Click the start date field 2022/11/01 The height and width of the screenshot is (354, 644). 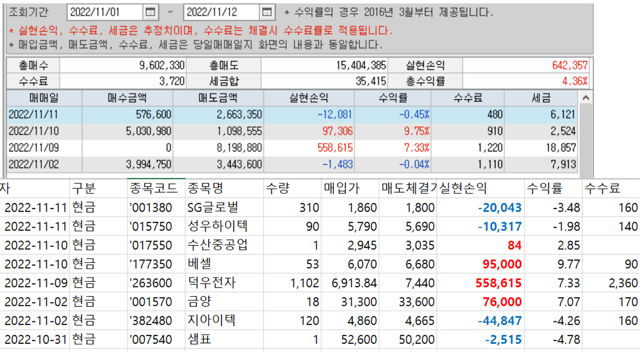click(x=105, y=12)
